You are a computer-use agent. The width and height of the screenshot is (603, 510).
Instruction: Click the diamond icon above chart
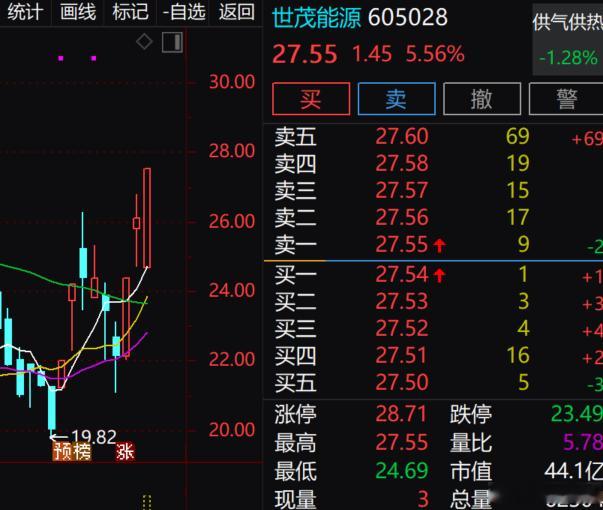coord(144,42)
